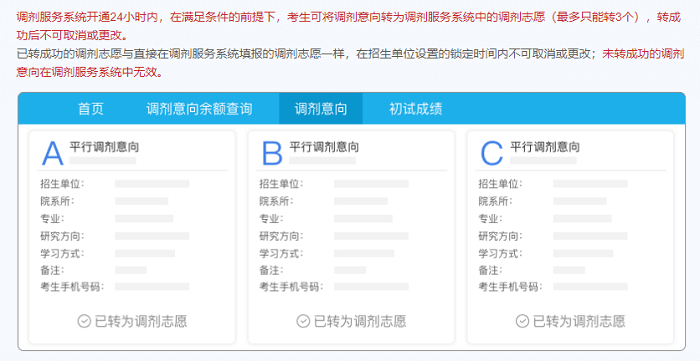Click 考生手机号码 label in card C
The height and width of the screenshot is (361, 700).
coord(510,286)
